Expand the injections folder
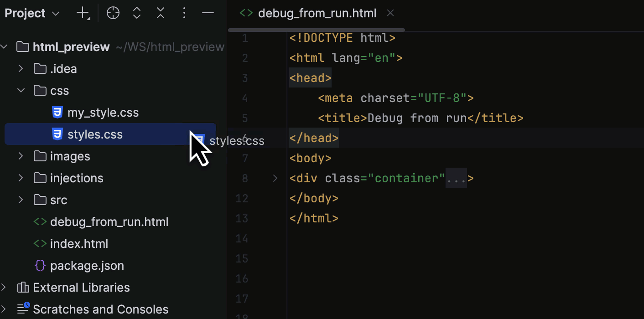The width and height of the screenshot is (644, 319). tap(21, 178)
